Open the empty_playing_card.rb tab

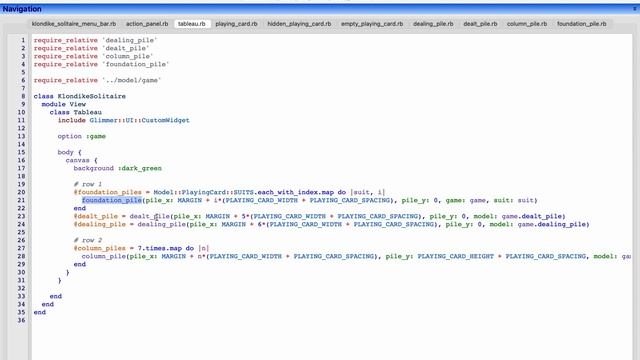[372, 24]
